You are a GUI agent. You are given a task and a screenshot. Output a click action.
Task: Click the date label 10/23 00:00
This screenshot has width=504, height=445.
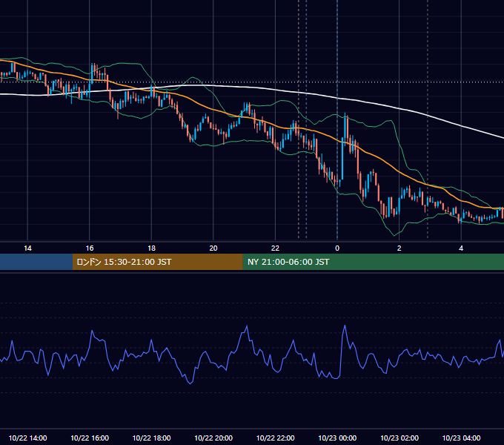point(337,438)
